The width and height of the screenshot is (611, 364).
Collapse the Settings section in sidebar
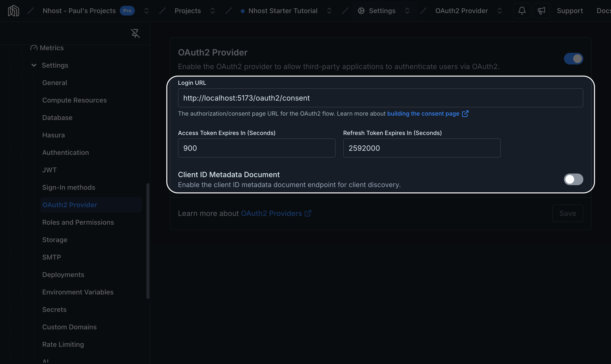coord(34,65)
